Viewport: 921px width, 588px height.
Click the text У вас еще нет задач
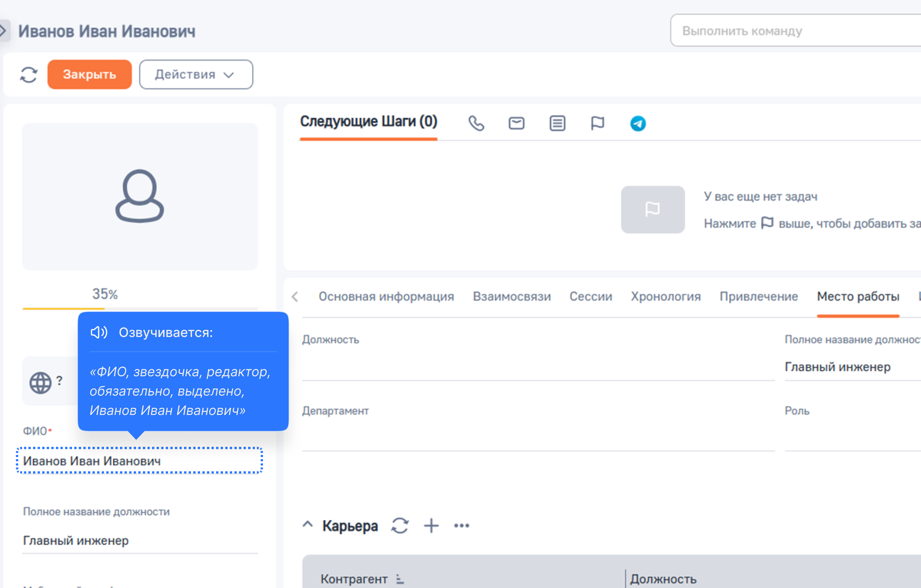coord(760,196)
